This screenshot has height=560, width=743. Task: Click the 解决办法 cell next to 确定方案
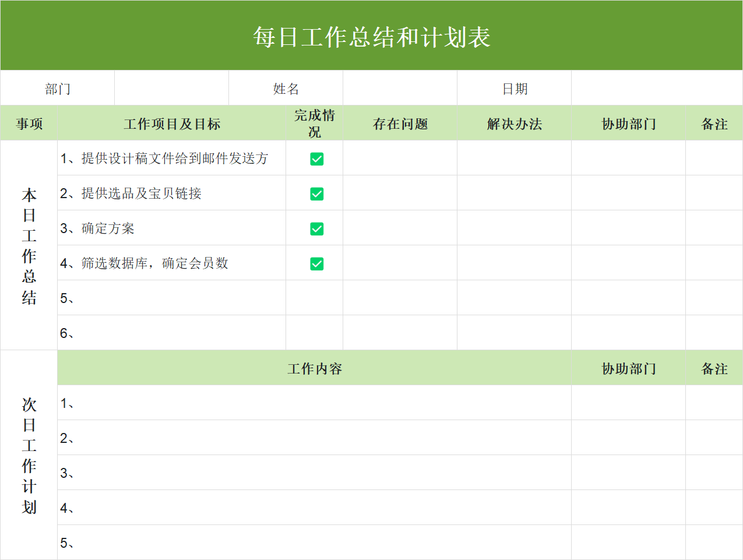click(513, 228)
